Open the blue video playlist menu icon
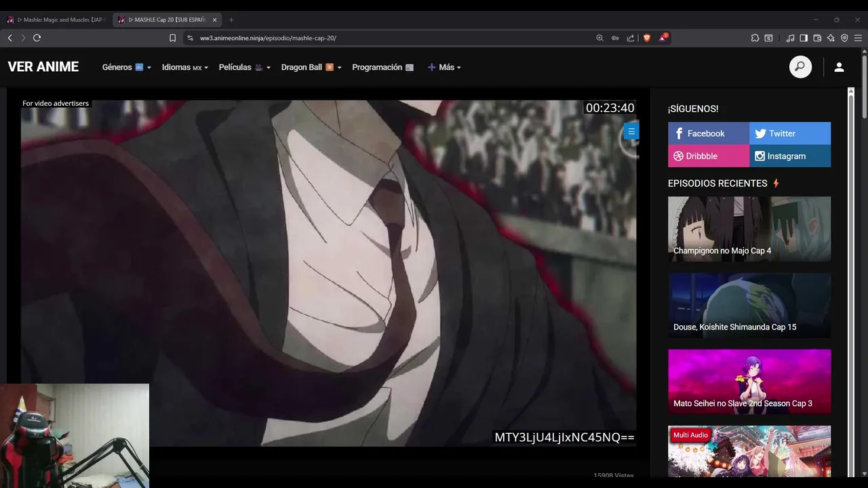868x488 pixels. pyautogui.click(x=631, y=131)
